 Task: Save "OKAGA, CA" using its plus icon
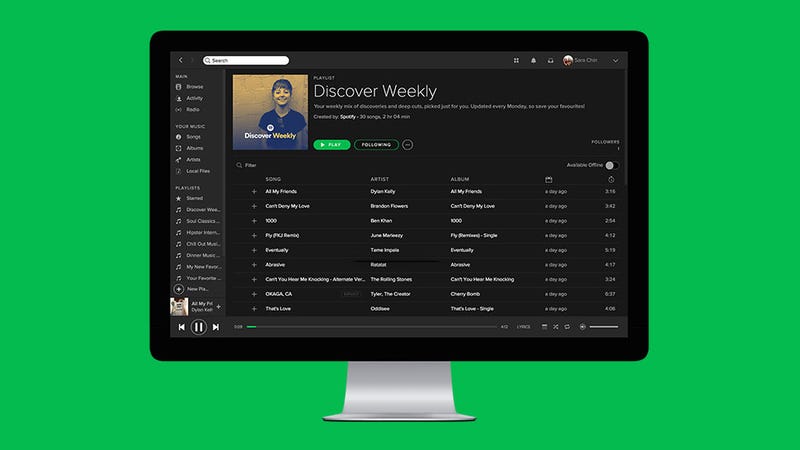click(x=254, y=294)
